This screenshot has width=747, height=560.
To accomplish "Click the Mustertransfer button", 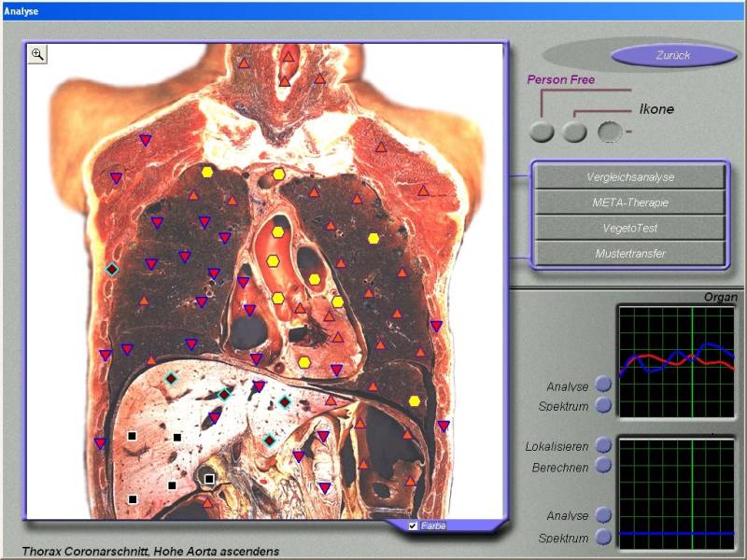I will click(x=630, y=253).
